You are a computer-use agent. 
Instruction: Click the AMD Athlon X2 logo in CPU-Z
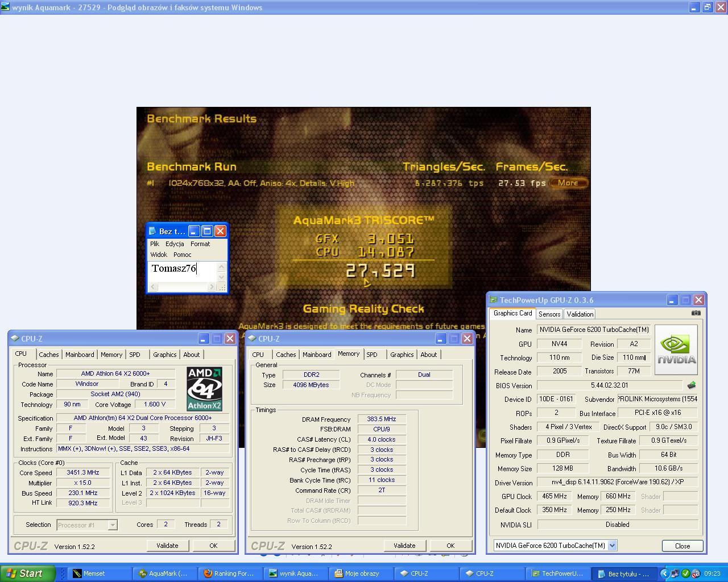(x=204, y=389)
